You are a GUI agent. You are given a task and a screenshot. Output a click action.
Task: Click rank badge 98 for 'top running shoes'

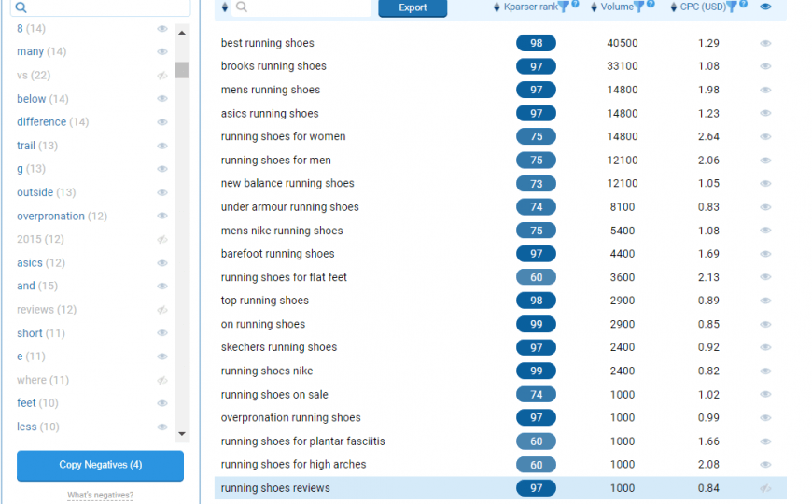pos(536,301)
